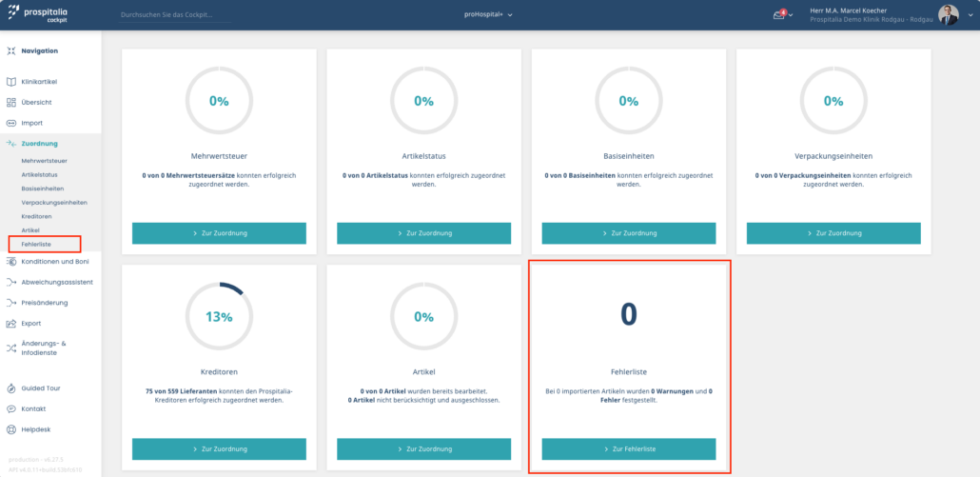Click the Navigation collapse icon
Image resolution: width=980 pixels, height=477 pixels.
point(10,51)
